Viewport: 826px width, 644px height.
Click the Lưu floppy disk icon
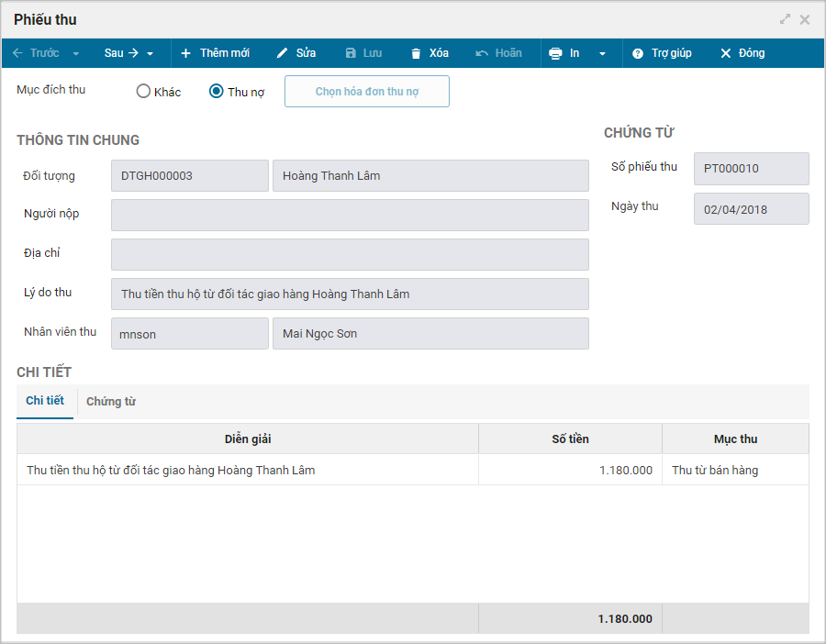click(x=351, y=53)
